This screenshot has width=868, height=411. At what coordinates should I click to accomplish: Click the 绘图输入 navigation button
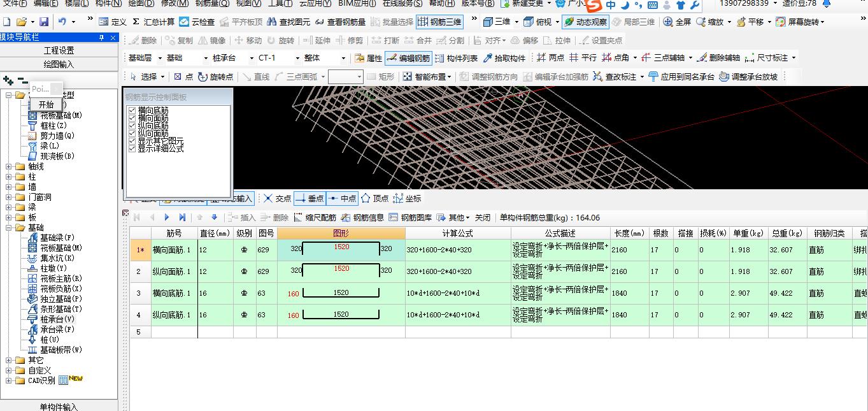click(x=59, y=64)
